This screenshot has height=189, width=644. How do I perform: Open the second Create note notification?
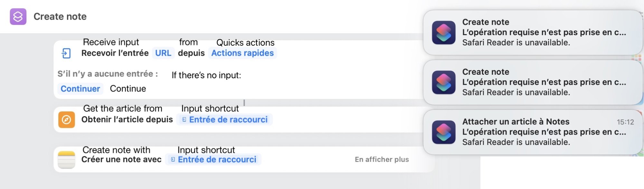tap(533, 82)
